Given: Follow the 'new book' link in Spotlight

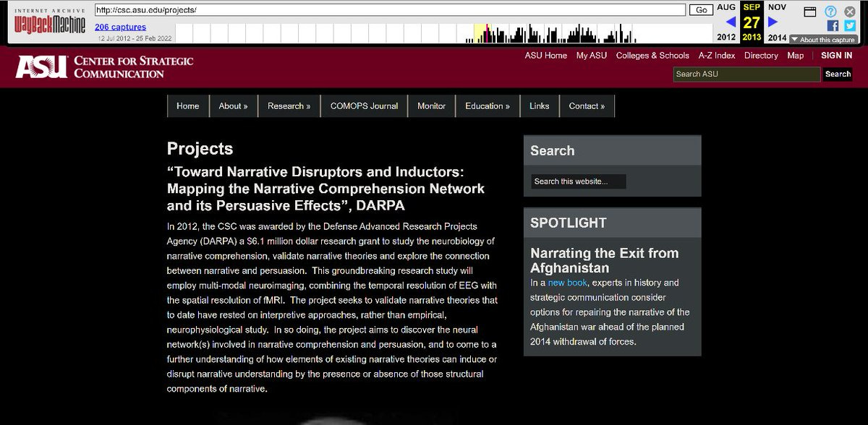Looking at the screenshot, I should point(568,283).
